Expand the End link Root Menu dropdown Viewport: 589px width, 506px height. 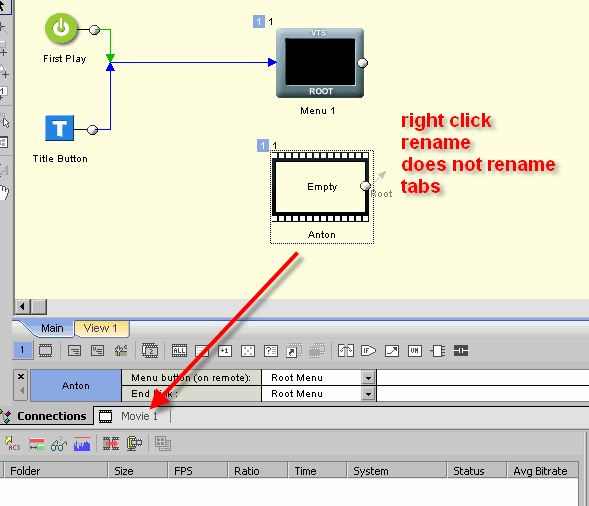[x=369, y=394]
